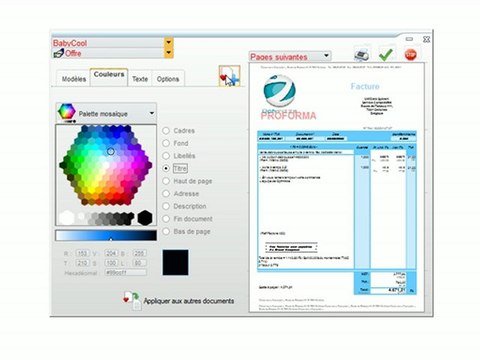Click the B value input field
This screenshot has height=360, width=480.
(139, 253)
